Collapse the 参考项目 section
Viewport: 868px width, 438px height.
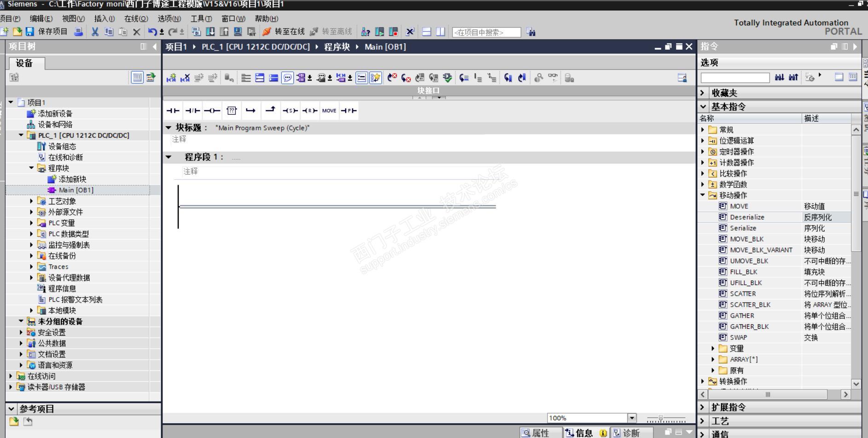11,409
